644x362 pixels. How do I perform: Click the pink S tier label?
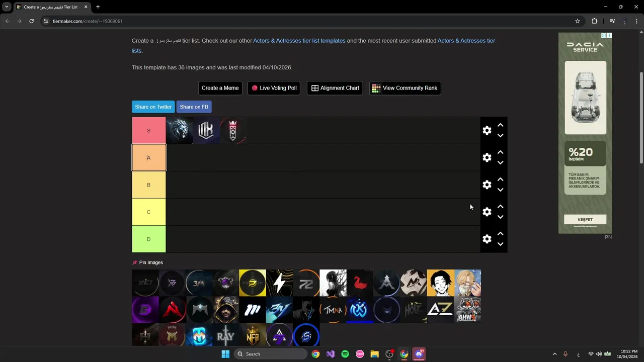coord(148,131)
